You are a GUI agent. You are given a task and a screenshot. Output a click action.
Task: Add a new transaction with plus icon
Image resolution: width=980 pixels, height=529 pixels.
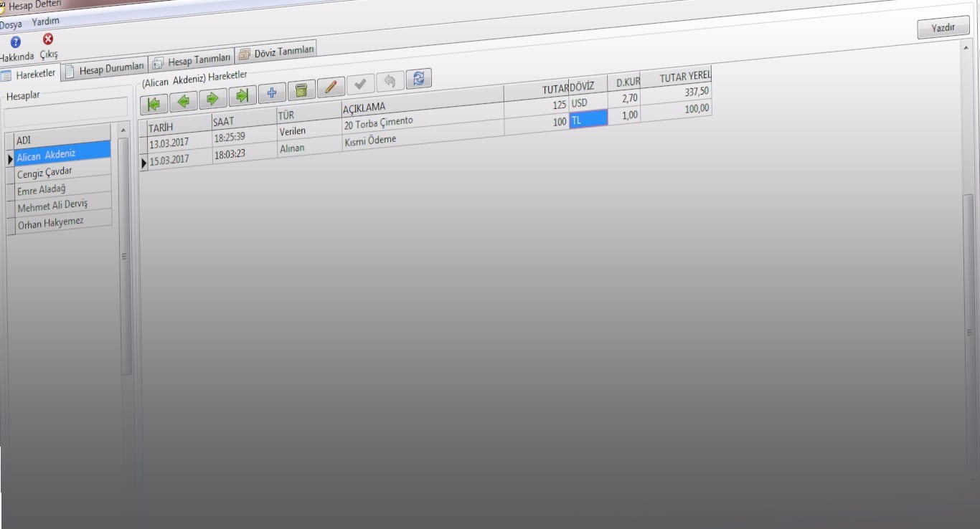[x=272, y=92]
